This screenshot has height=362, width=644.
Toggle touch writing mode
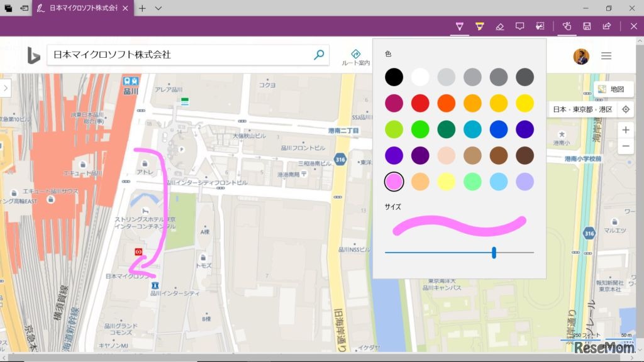coord(567,26)
